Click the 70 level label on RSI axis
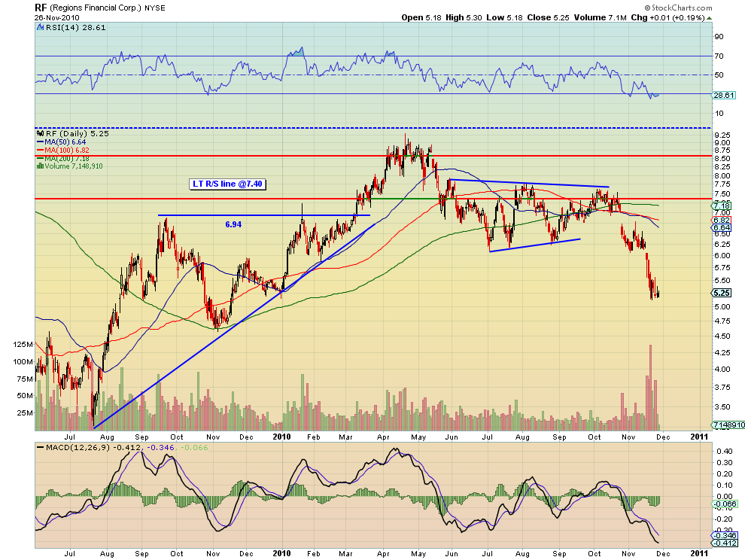Screen dimensions: 745x560 coord(719,56)
